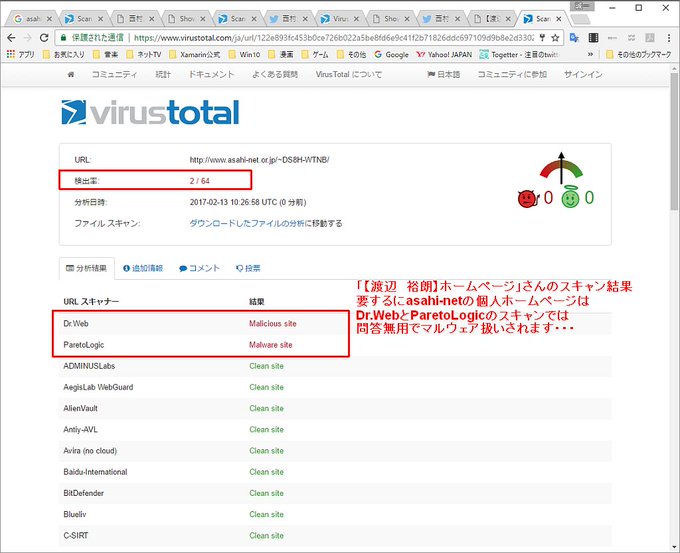This screenshot has width=680, height=553.
Task: Expand the bookmarks overflow chevron
Action: point(590,55)
